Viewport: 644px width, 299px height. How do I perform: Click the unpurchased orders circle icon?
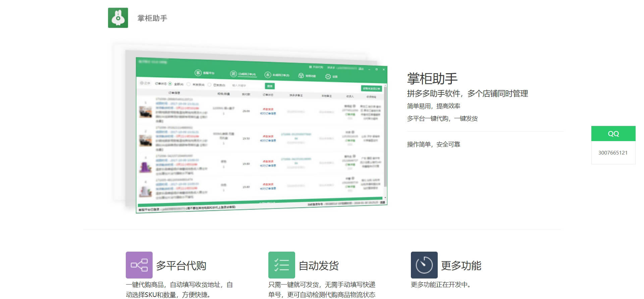pos(267,75)
